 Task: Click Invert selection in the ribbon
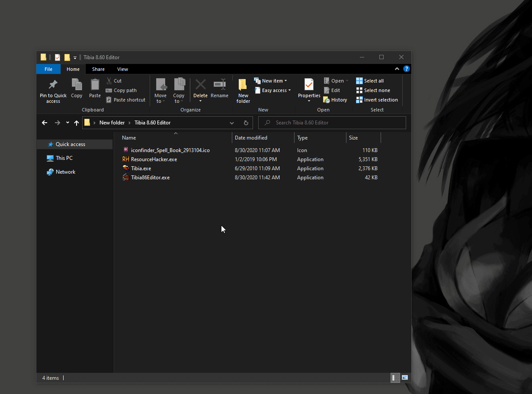[377, 100]
